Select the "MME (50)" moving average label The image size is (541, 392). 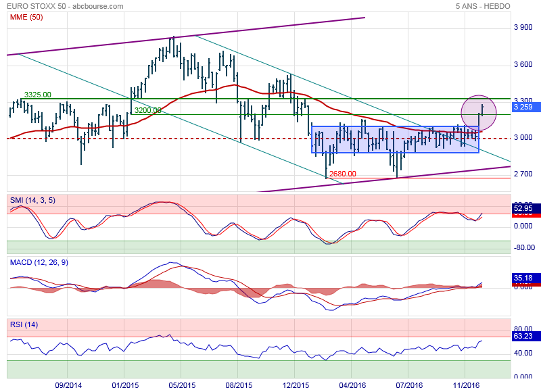[26, 17]
